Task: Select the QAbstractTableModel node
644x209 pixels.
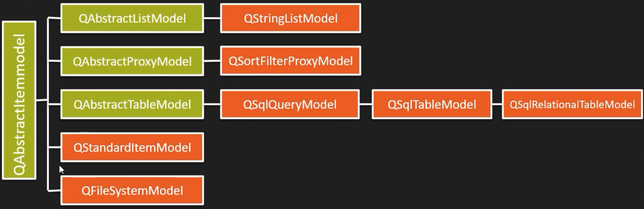Action: tap(132, 104)
